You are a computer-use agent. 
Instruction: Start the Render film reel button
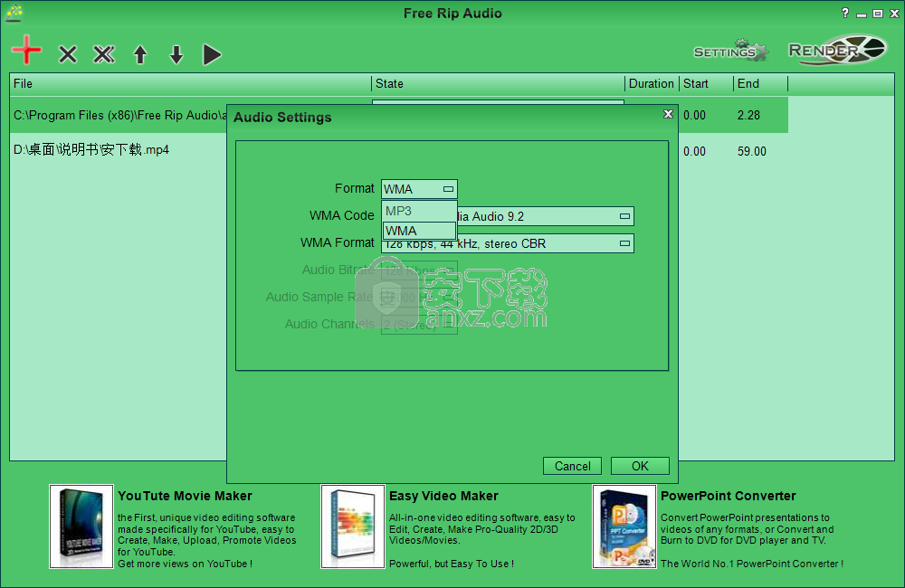tap(836, 51)
